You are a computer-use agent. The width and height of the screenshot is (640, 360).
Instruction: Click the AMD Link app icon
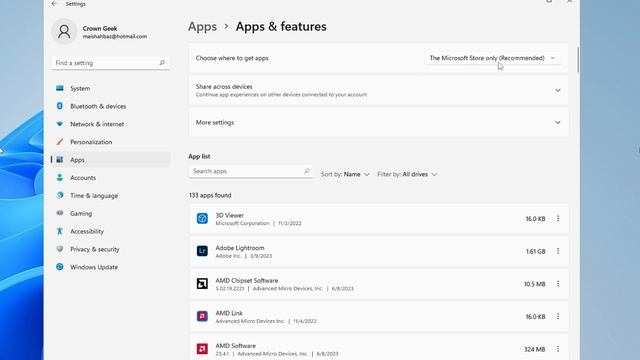(202, 316)
